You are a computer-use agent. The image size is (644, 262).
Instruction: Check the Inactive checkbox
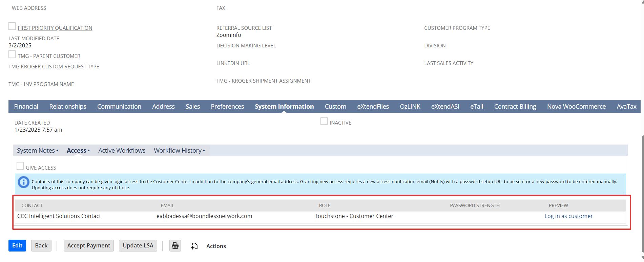(324, 121)
